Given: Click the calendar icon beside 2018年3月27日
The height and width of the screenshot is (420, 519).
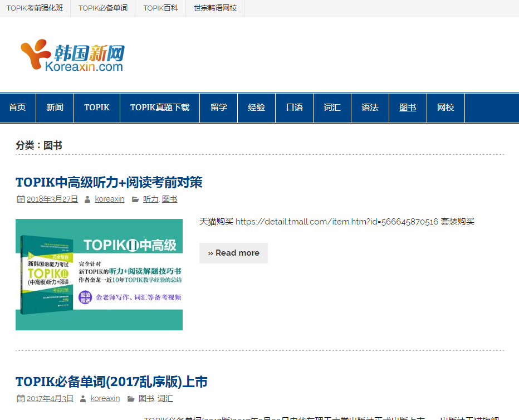Looking at the screenshot, I should pyautogui.click(x=21, y=199).
